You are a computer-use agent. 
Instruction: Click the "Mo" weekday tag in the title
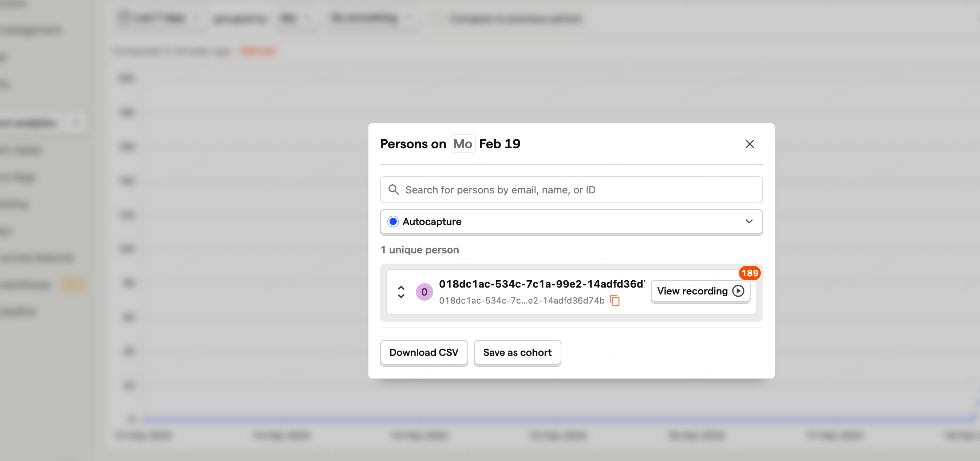462,144
